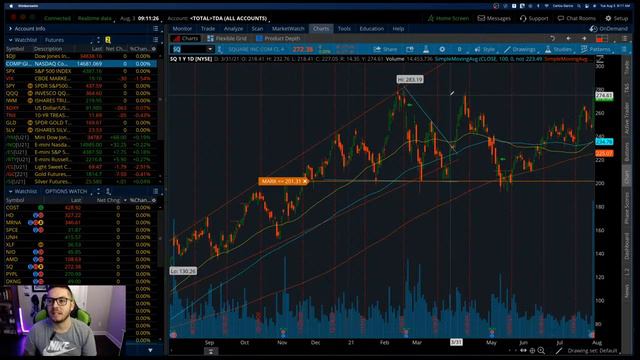Open the Help tab
The image size is (640, 360).
point(398,29)
